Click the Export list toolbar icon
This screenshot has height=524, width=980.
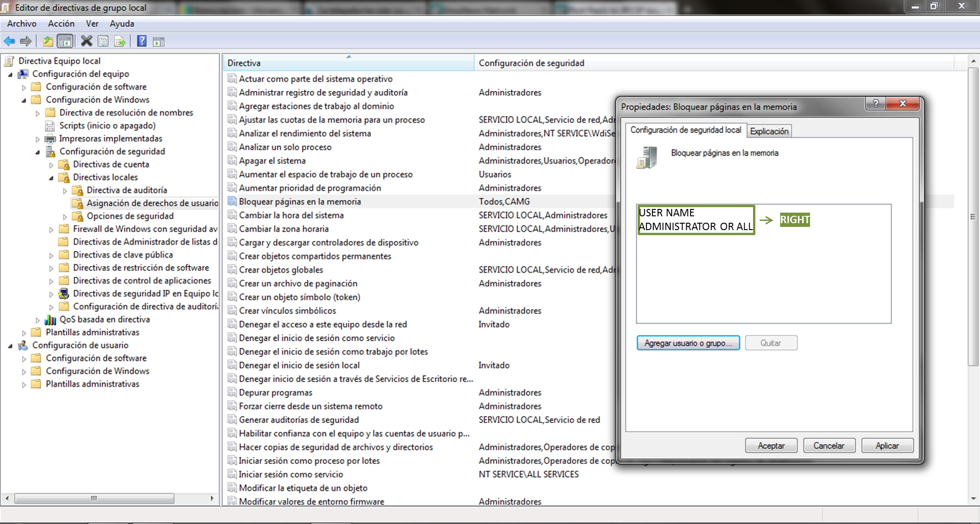point(120,42)
